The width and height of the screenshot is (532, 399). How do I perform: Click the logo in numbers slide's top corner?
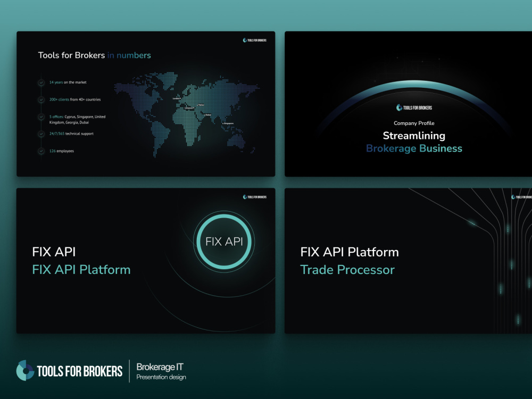[x=254, y=40]
